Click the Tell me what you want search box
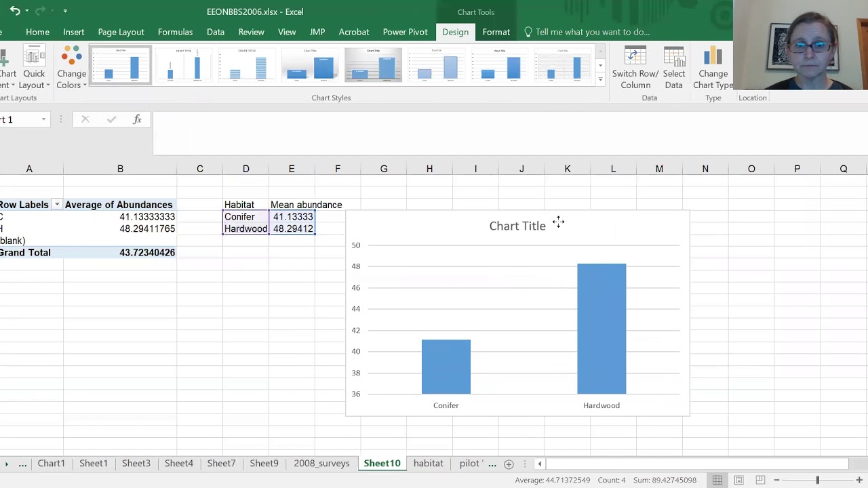Image resolution: width=868 pixels, height=488 pixels. pyautogui.click(x=592, y=32)
